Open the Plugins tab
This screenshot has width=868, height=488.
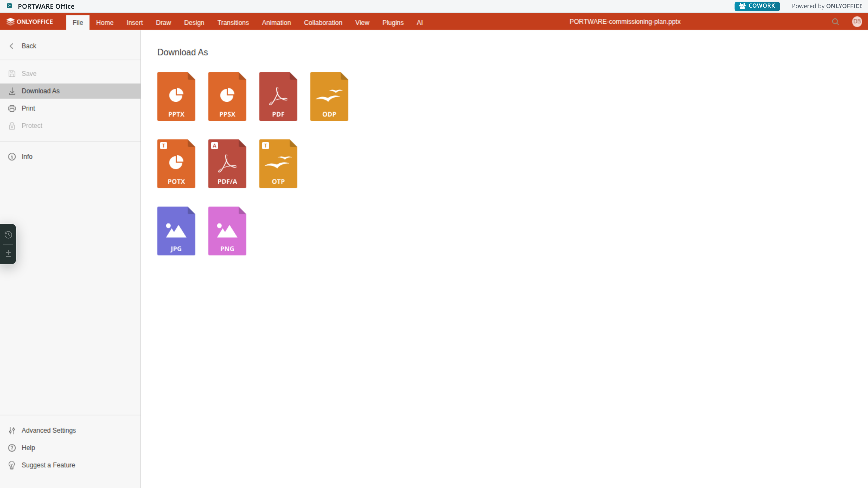393,23
